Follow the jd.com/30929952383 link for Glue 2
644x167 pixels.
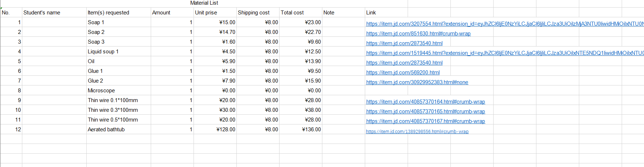(417, 82)
